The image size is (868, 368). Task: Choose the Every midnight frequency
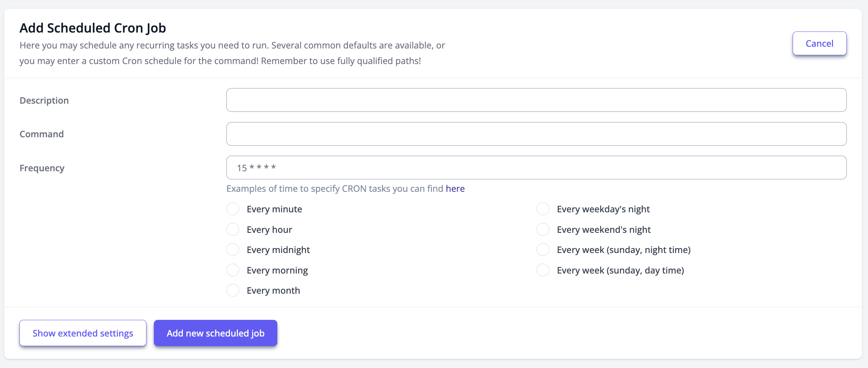(233, 250)
